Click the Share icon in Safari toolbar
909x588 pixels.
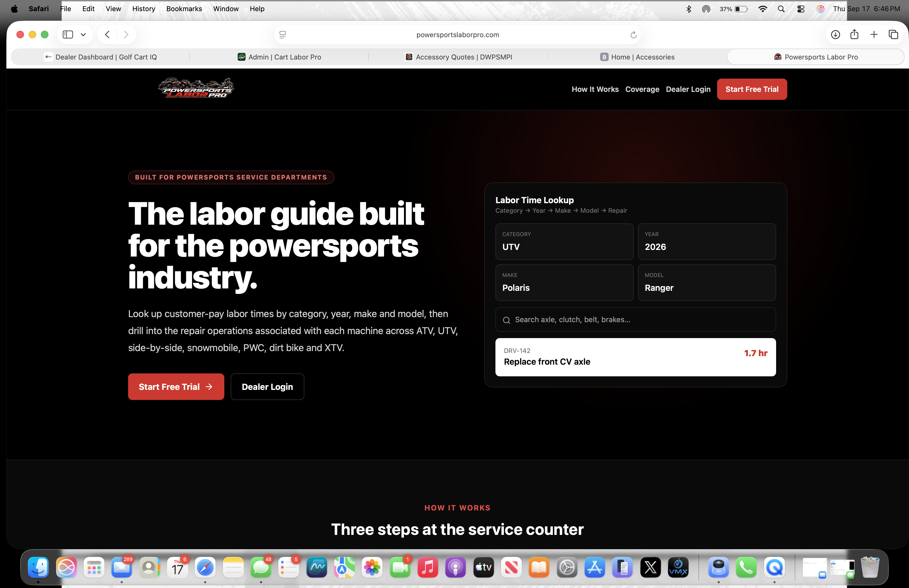coord(855,34)
